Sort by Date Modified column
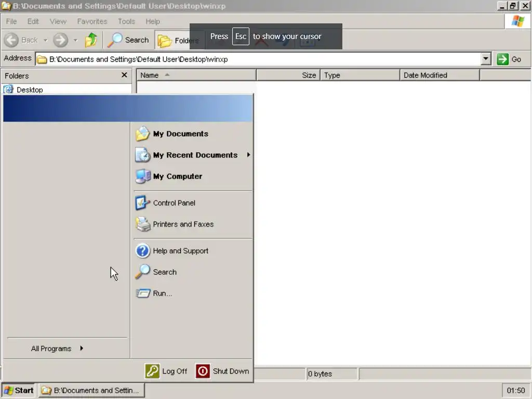This screenshot has height=399, width=532. pyautogui.click(x=440, y=75)
